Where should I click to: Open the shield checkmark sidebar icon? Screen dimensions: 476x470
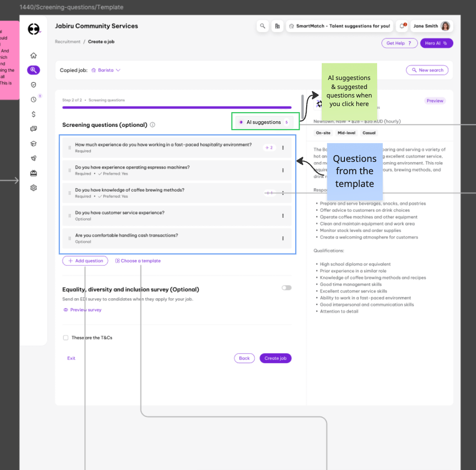tap(34, 85)
